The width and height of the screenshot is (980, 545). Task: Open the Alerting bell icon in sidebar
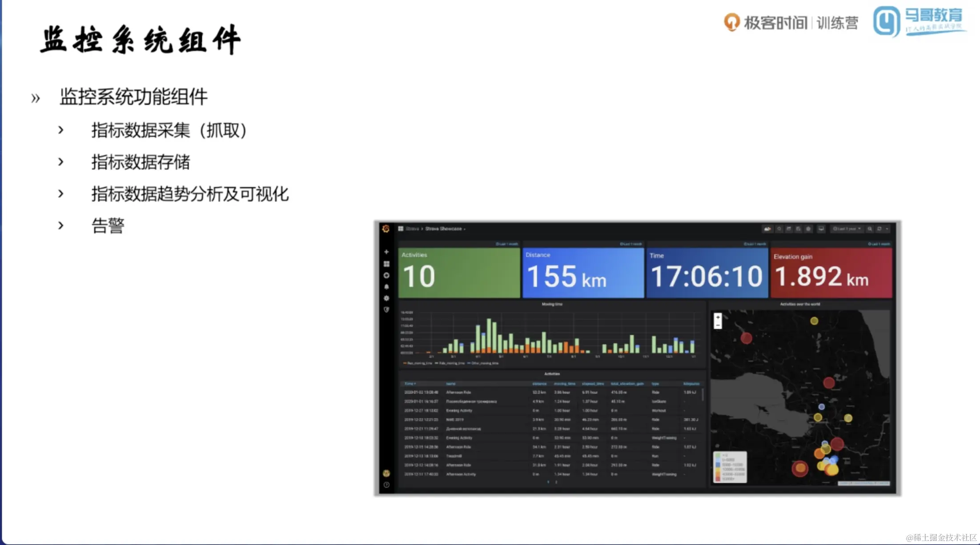coord(386,287)
